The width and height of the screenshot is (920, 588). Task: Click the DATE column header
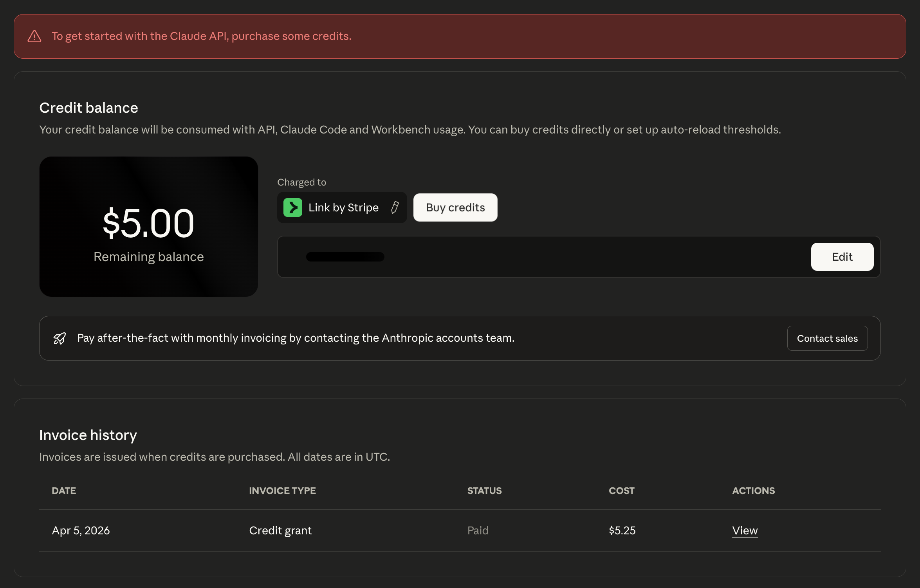(64, 491)
